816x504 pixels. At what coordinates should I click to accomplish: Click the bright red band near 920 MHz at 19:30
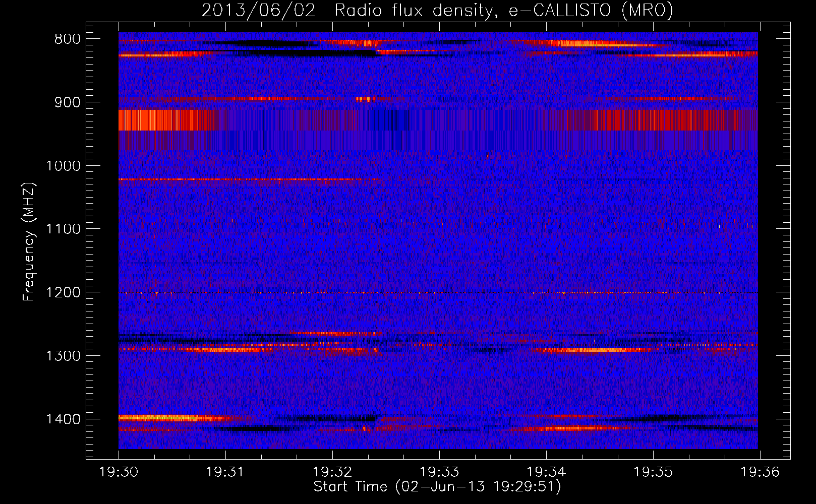click(161, 120)
